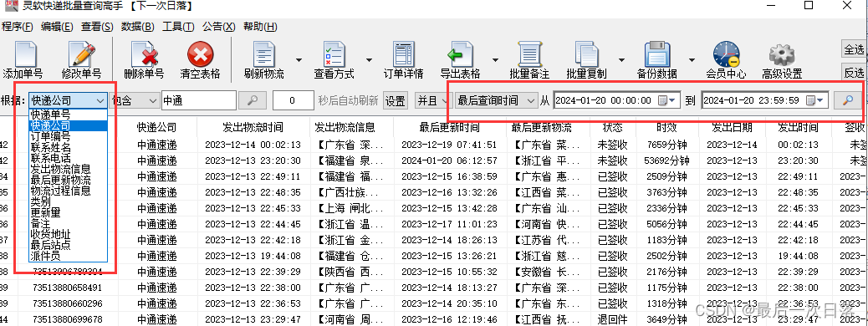Open the 编辑(E) menu
This screenshot has height=326, width=868.
click(x=57, y=27)
